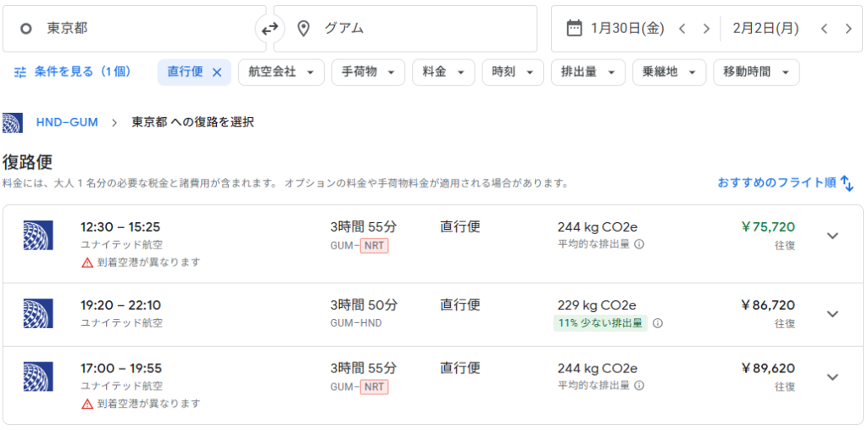
Task: Expand the 19:20 – 22:10 flight details
Action: [x=832, y=314]
